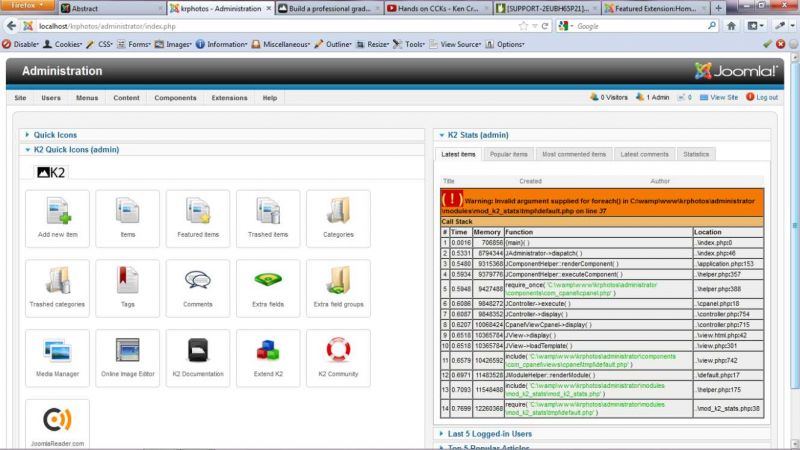800x450 pixels.
Task: Open the Images dropdown in developer toolbar
Action: coord(173,44)
